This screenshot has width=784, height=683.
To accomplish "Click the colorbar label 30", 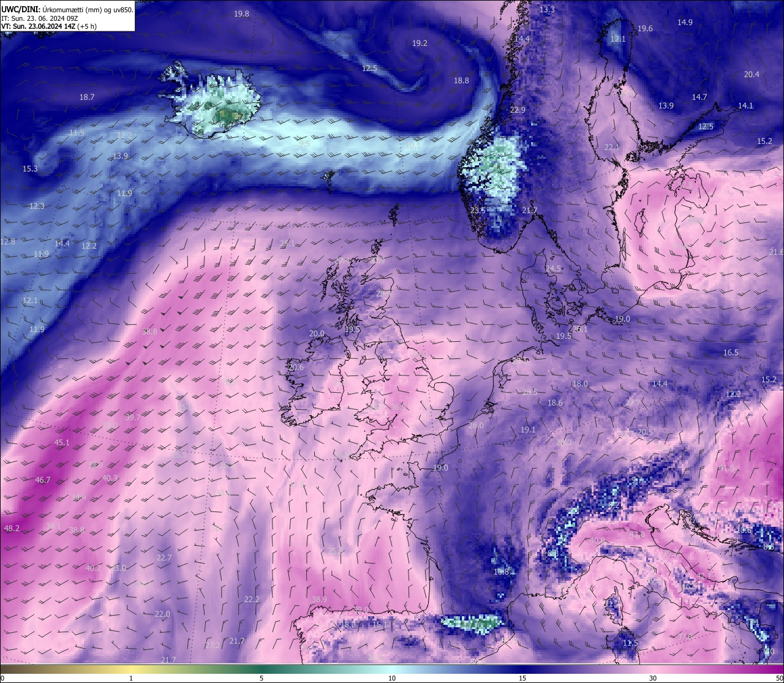I will [x=653, y=678].
